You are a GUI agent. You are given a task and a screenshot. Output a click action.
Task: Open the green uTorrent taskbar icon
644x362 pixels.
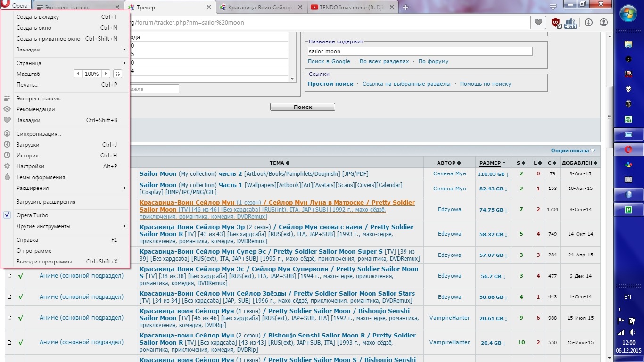[x=628, y=210]
